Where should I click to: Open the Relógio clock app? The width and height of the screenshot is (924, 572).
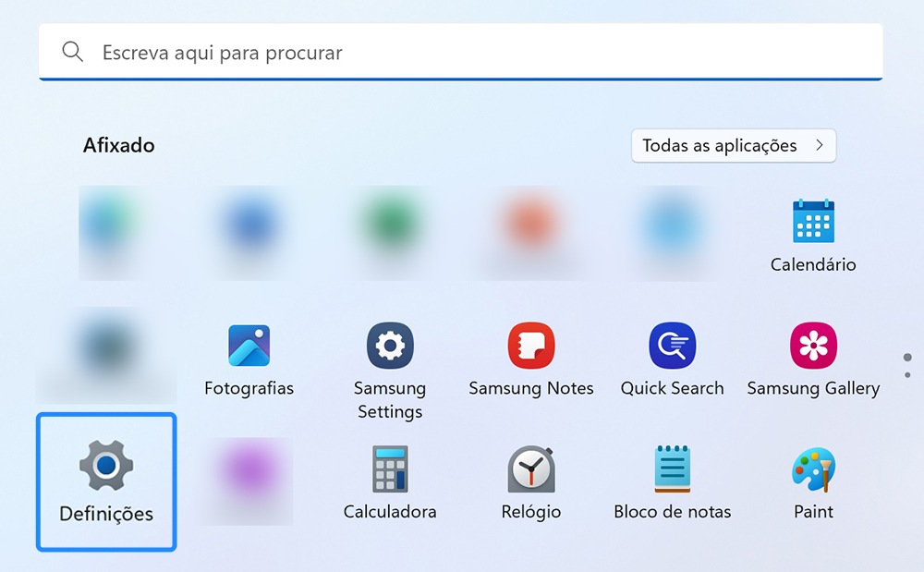(x=531, y=483)
